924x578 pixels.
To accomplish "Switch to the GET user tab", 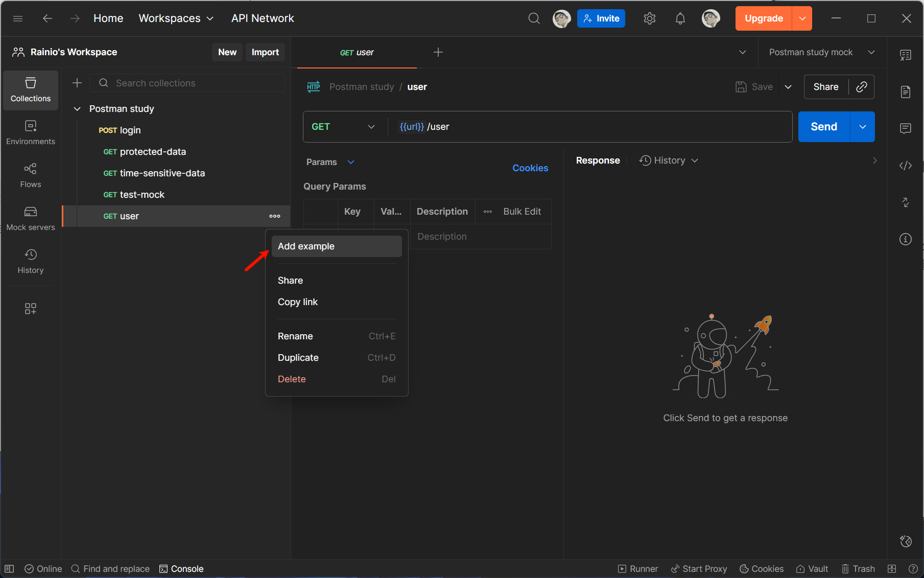I will 357,52.
